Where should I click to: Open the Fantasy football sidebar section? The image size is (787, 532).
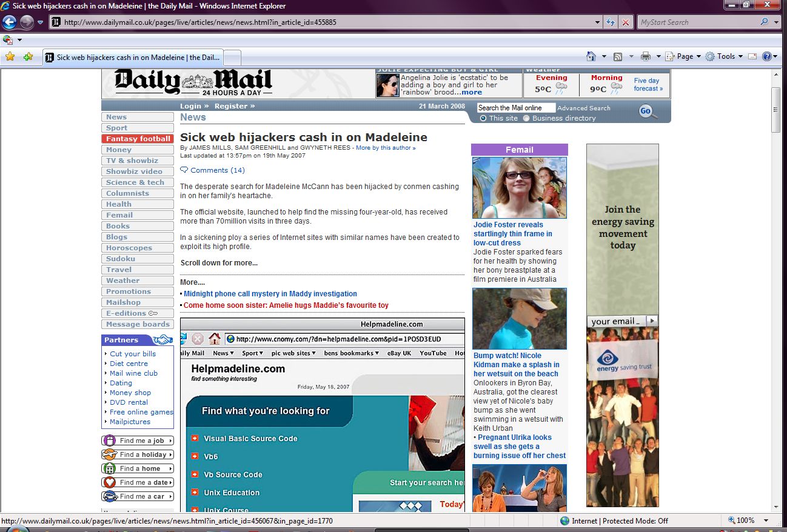pyautogui.click(x=138, y=139)
